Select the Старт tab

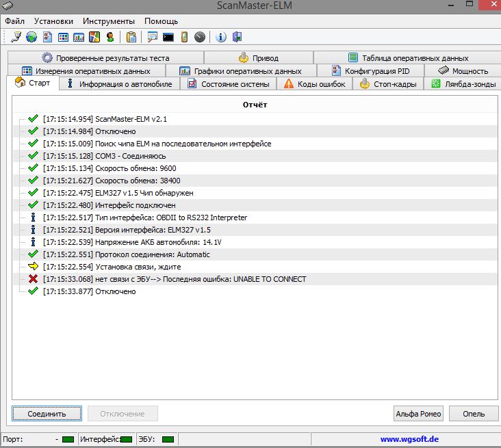click(x=33, y=83)
